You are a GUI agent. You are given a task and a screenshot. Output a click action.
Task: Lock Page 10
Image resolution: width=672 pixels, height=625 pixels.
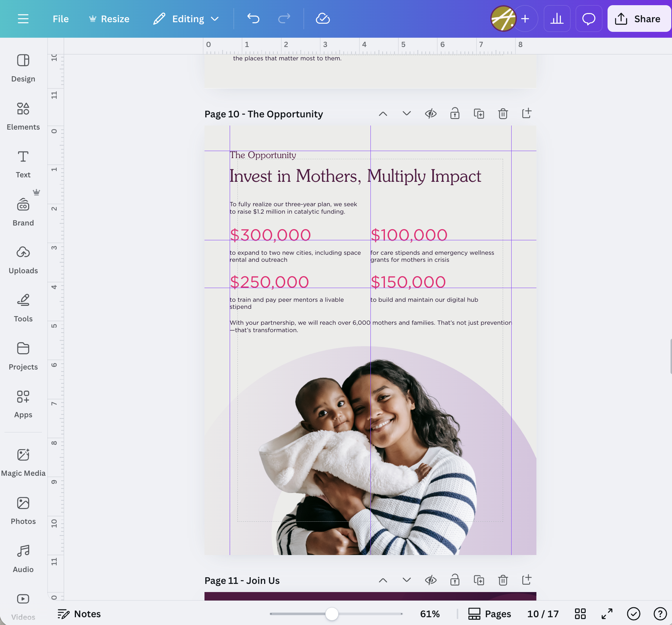[455, 114]
